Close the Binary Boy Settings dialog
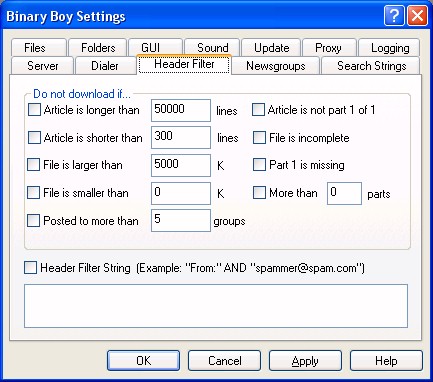This screenshot has height=382, width=433. tap(417, 16)
